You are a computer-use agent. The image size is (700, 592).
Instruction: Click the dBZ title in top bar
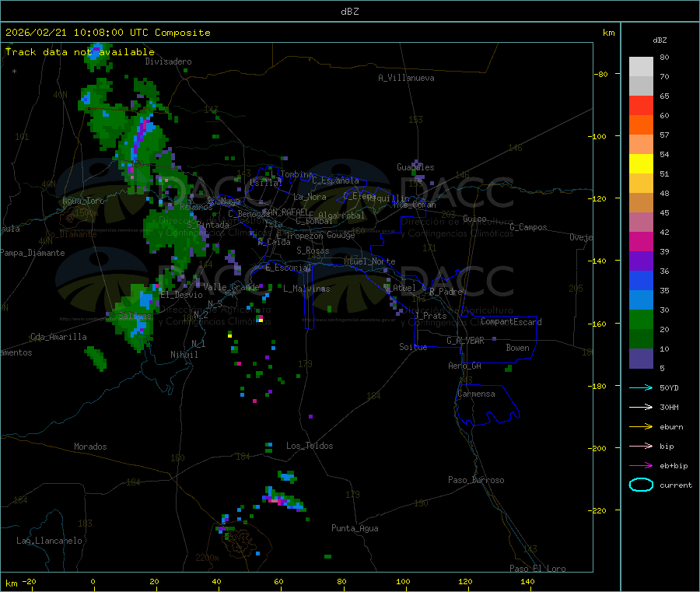[x=349, y=12]
